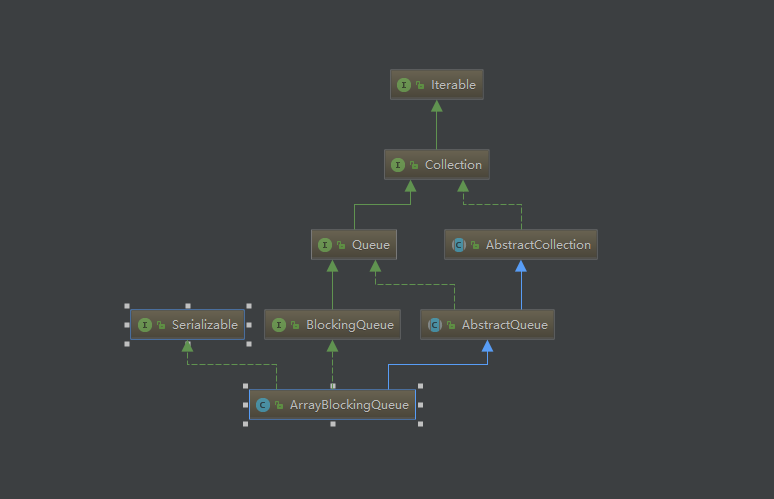This screenshot has height=499, width=774.
Task: Select the Serializable node label
Action: 205,325
